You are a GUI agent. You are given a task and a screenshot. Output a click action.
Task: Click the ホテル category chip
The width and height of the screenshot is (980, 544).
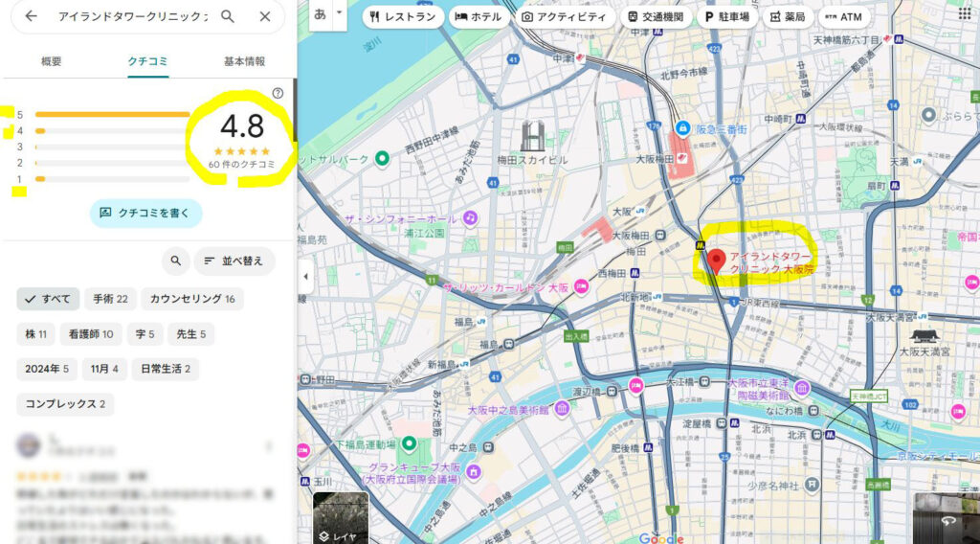point(479,17)
